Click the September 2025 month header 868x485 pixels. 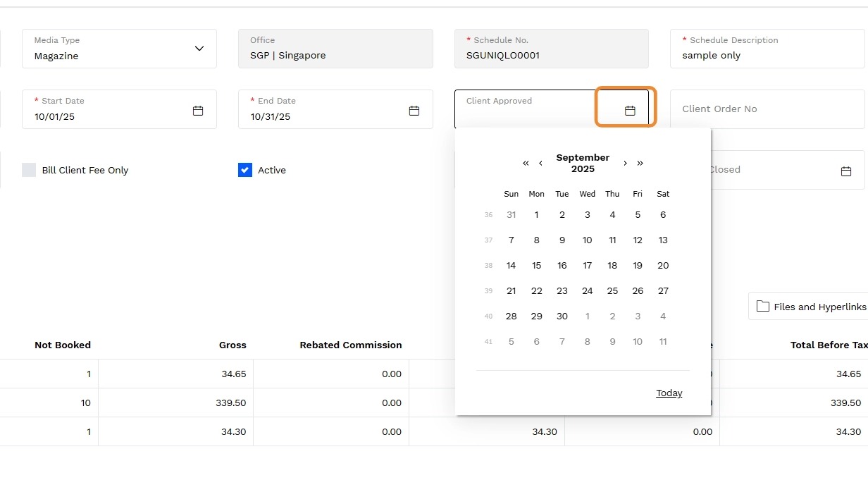pyautogui.click(x=583, y=163)
